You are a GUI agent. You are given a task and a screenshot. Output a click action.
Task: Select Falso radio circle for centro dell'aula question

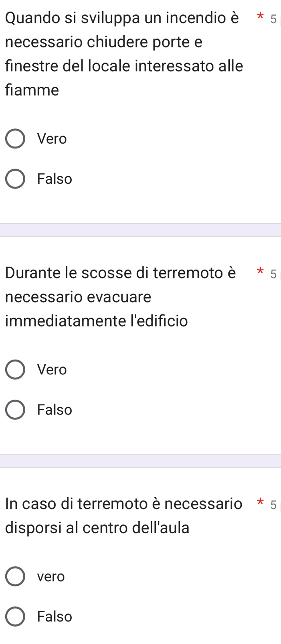click(15, 617)
